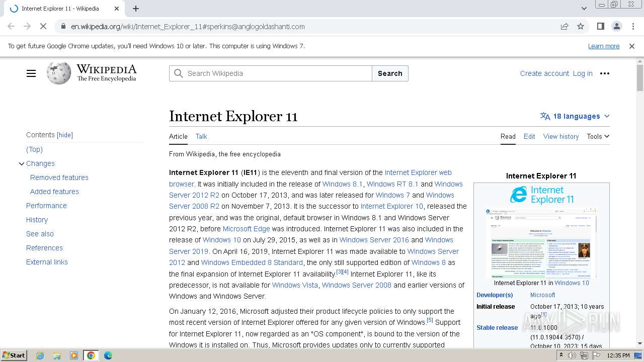Click Log in link
644x362 pixels.
583,73
